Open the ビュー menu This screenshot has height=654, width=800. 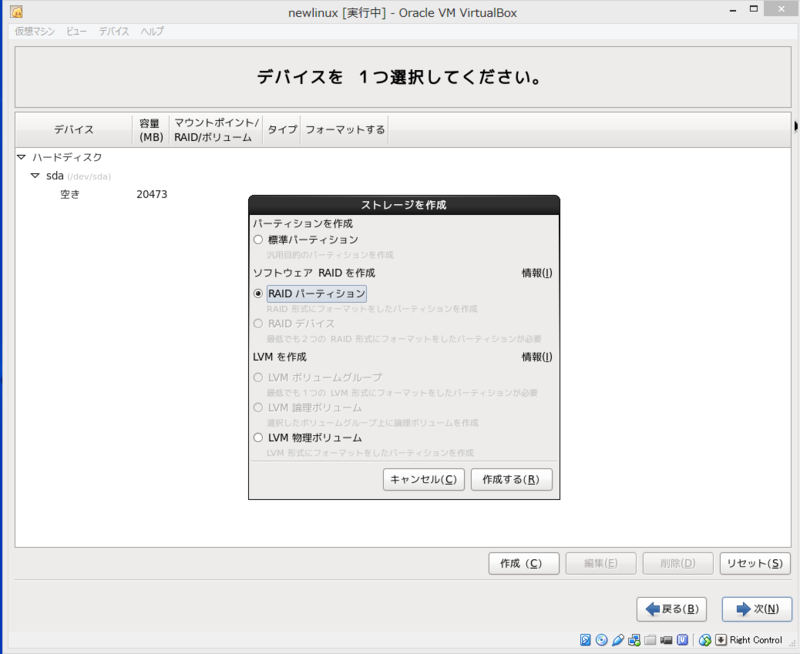(x=77, y=31)
